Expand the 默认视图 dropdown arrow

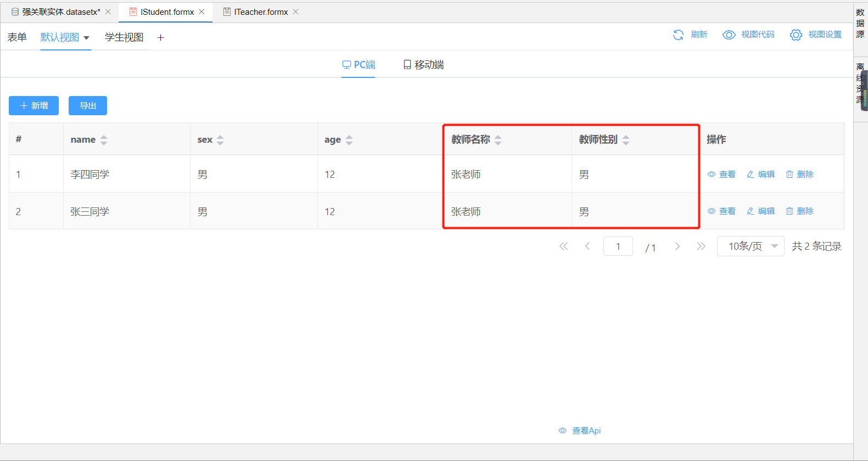[86, 38]
